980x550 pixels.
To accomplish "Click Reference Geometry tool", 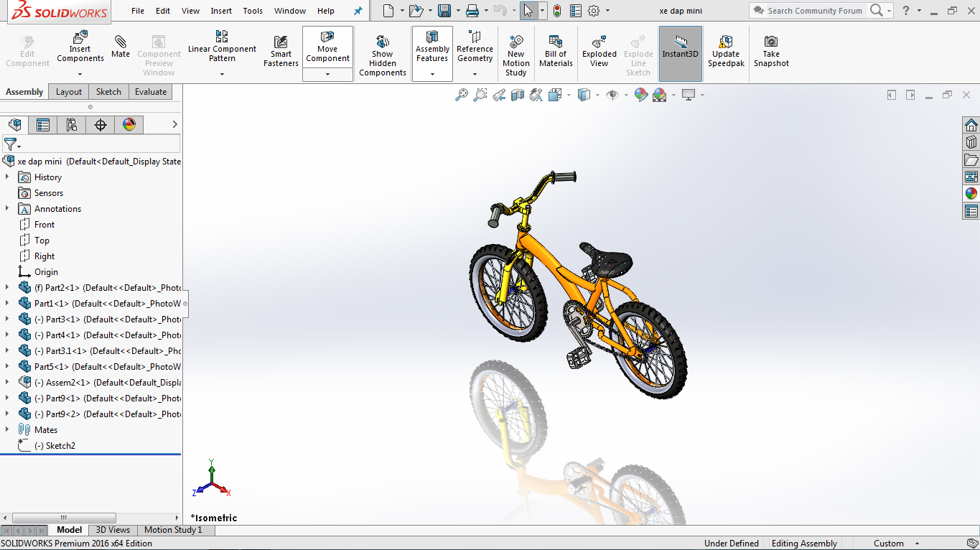I will tap(475, 47).
